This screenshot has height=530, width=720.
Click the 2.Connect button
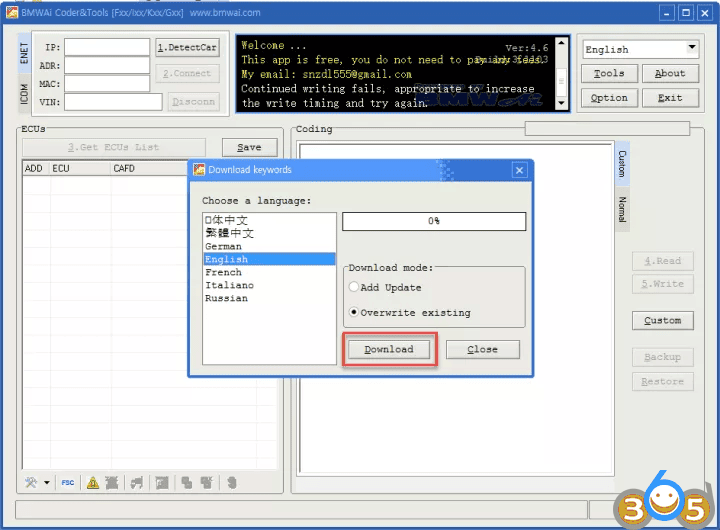click(187, 73)
